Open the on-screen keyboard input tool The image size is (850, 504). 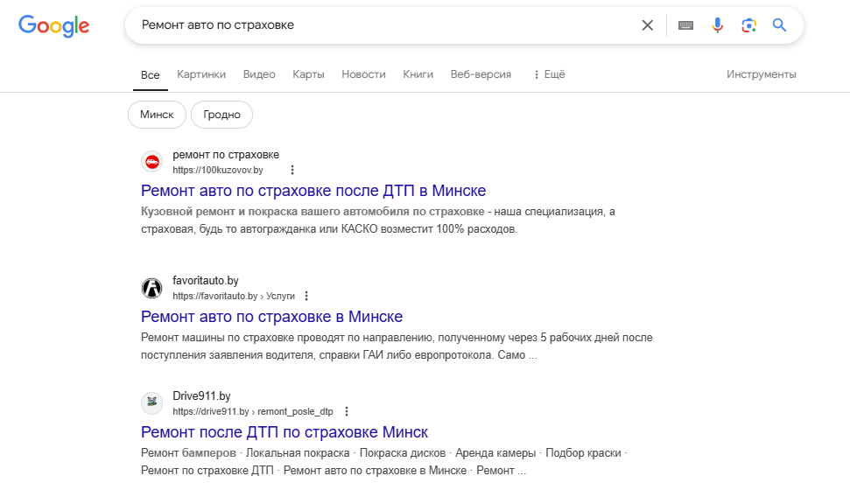click(685, 25)
